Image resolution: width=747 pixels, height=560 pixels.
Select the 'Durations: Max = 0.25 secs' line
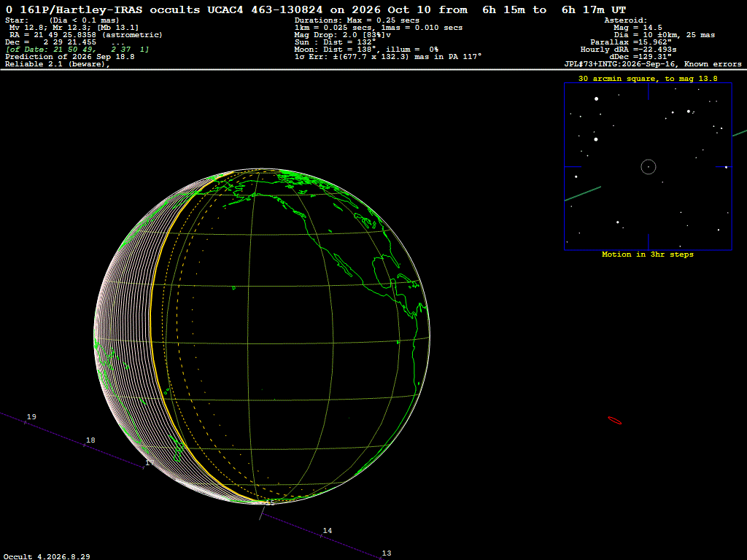(357, 20)
